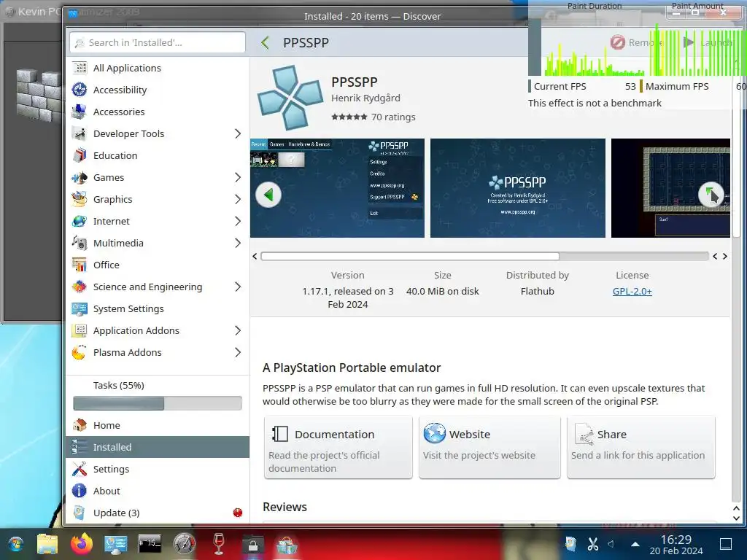Viewport: 747px width, 560px height.
Task: Click the PPSSPP application logo
Action: tap(290, 98)
